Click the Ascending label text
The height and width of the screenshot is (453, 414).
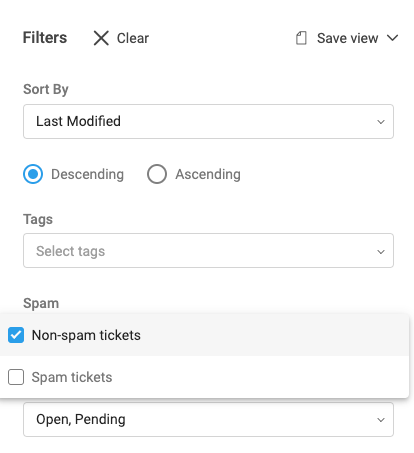coord(208,174)
